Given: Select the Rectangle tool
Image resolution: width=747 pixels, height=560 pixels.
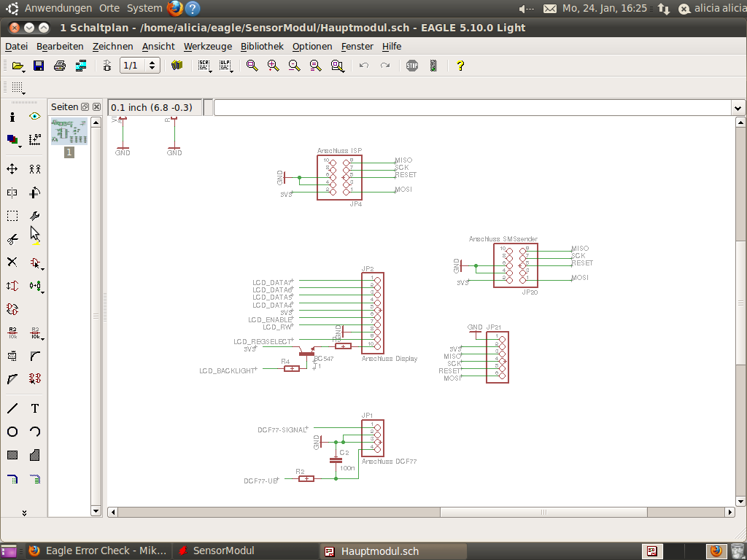Looking at the screenshot, I should pyautogui.click(x=12, y=455).
